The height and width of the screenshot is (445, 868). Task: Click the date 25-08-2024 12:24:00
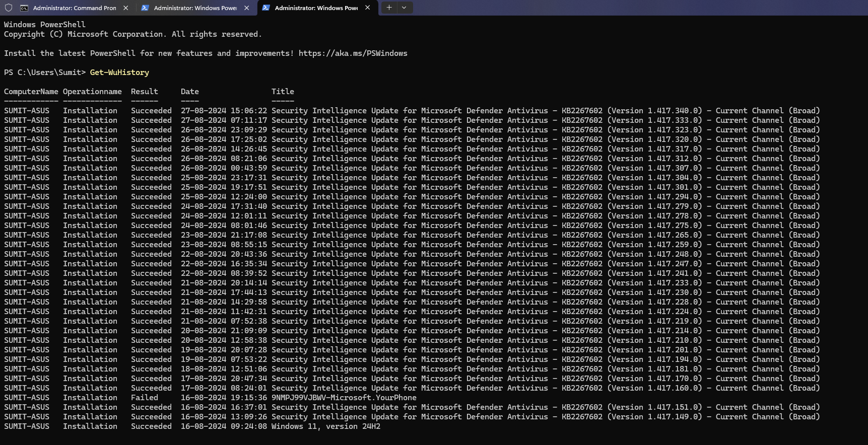coord(224,197)
